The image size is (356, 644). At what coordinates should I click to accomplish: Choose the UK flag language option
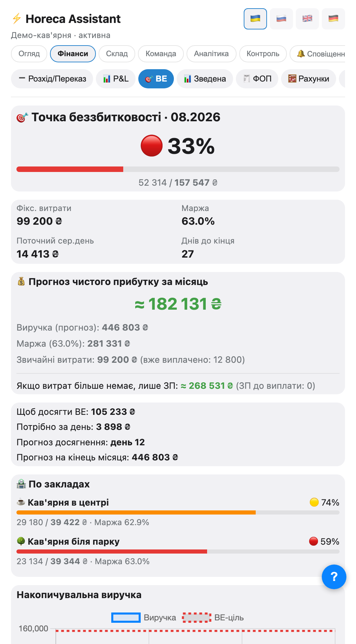tap(307, 19)
